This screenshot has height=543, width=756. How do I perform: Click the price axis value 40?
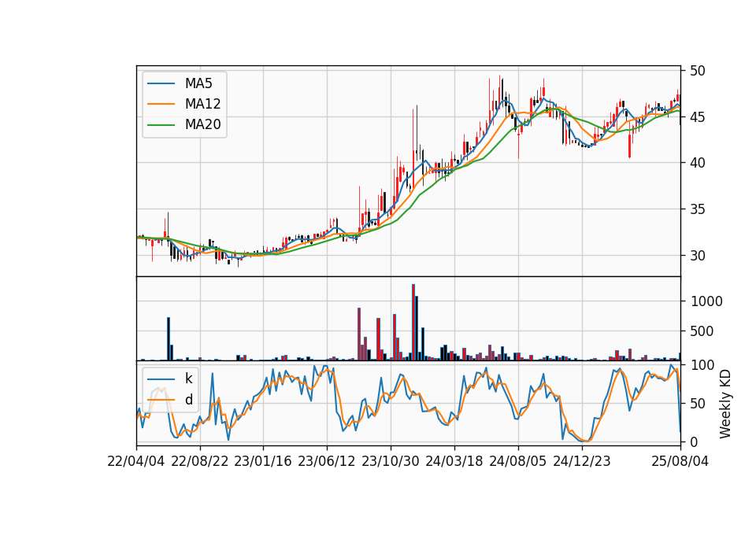(697, 163)
